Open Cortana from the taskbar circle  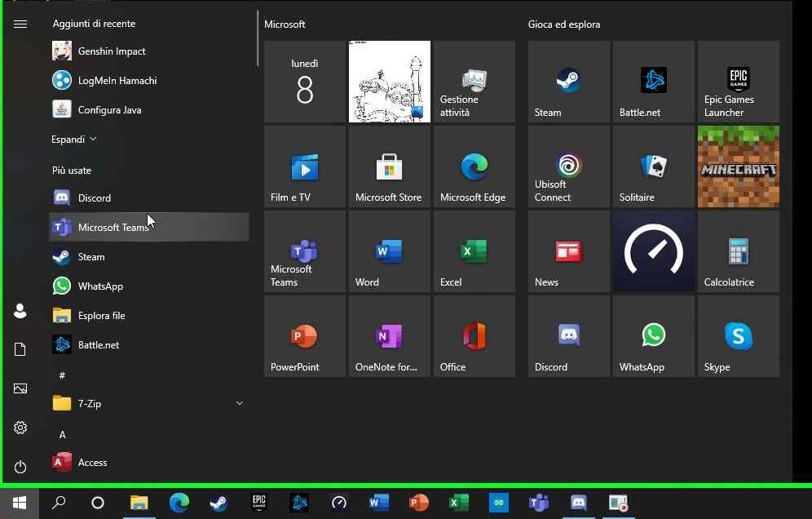pos(98,503)
